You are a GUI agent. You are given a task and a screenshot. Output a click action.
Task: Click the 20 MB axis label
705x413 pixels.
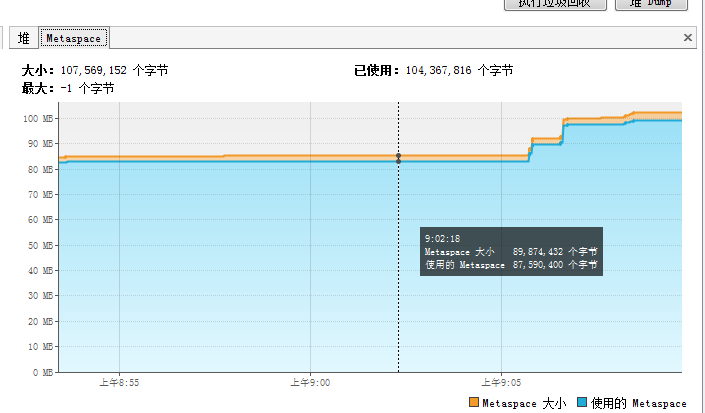pos(40,322)
